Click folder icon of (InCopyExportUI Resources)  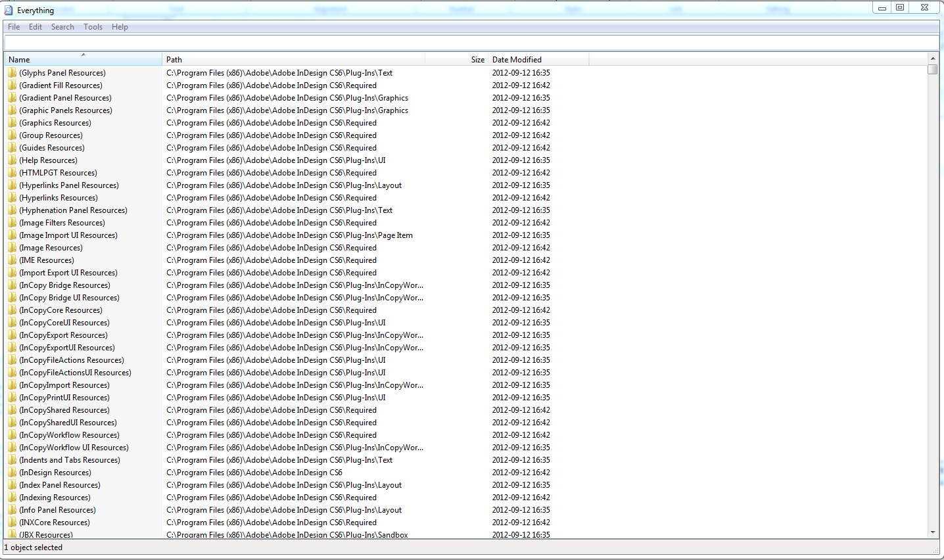12,348
